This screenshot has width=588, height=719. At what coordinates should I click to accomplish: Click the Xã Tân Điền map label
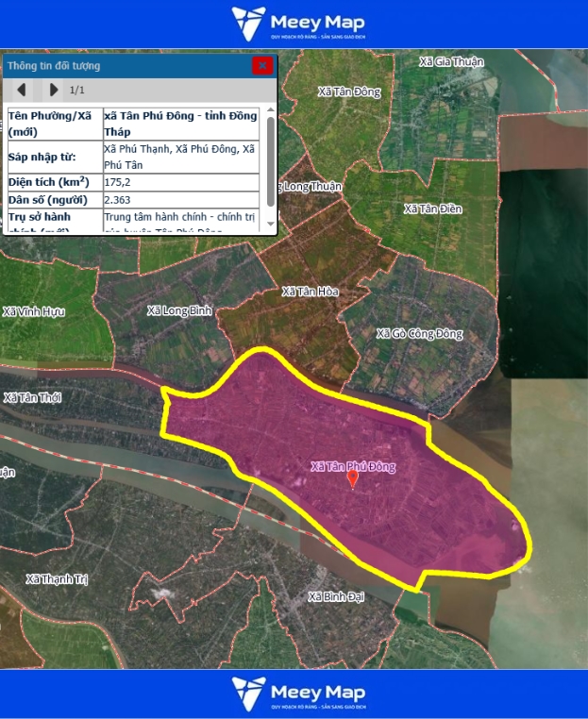click(x=432, y=209)
